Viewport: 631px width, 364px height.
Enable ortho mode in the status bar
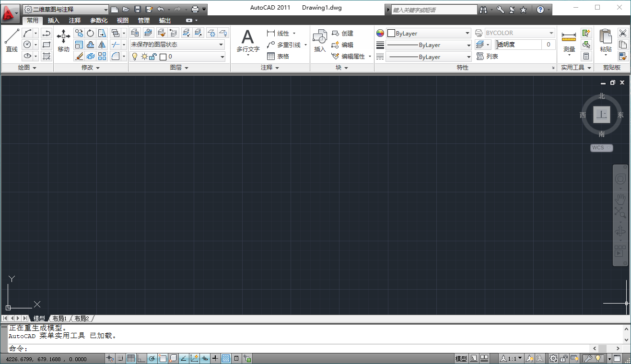point(141,358)
